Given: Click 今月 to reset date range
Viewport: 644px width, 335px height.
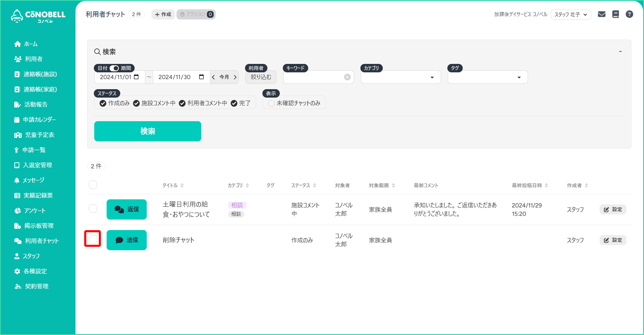Looking at the screenshot, I should [x=224, y=77].
